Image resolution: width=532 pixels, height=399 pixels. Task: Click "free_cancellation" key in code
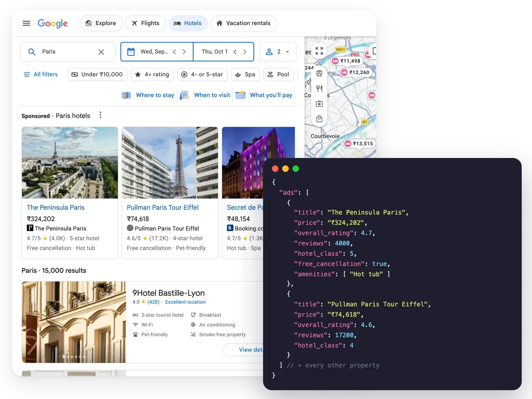click(330, 264)
